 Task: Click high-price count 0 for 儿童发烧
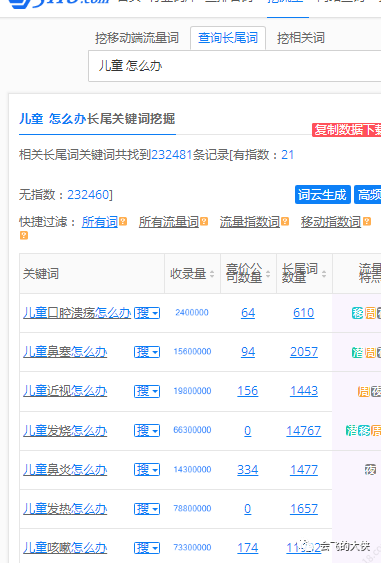coord(248,431)
